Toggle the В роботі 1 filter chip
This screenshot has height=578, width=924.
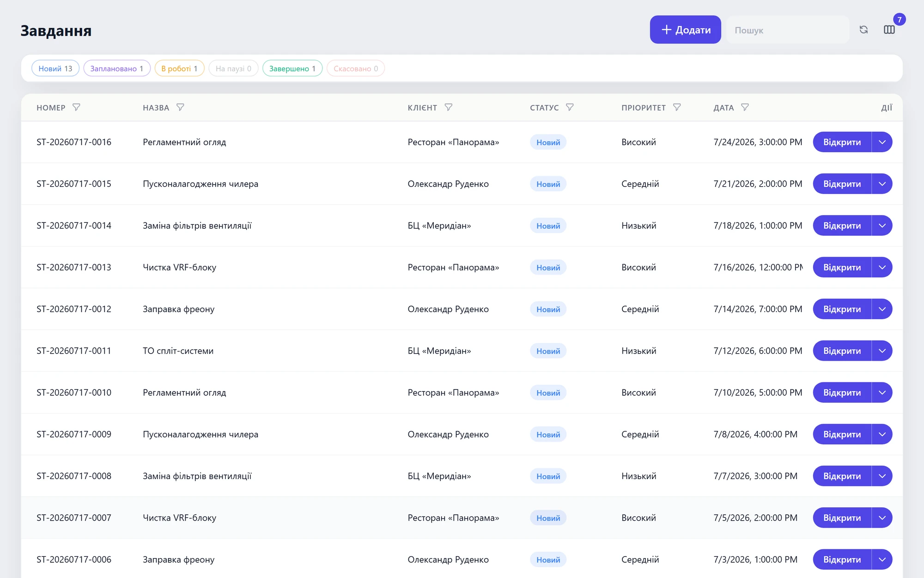(179, 68)
